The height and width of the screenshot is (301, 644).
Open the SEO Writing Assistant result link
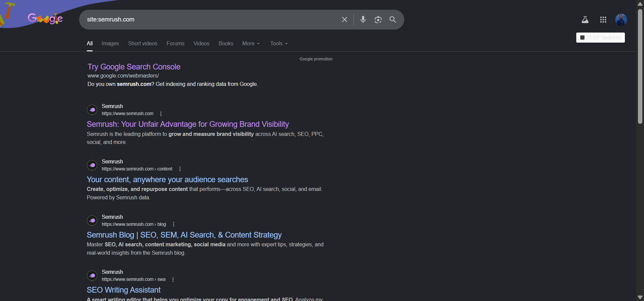[x=123, y=290]
